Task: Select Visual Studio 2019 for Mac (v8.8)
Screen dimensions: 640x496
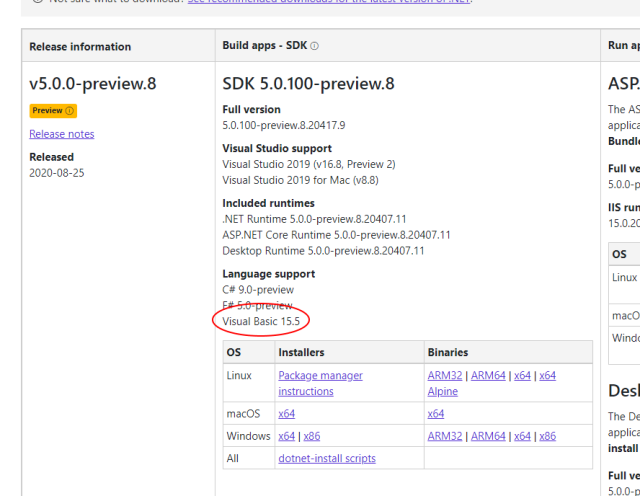Action: [300, 180]
